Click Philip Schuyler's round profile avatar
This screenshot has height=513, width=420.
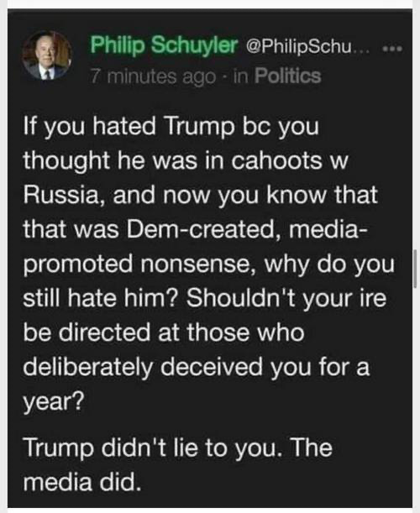[47, 56]
